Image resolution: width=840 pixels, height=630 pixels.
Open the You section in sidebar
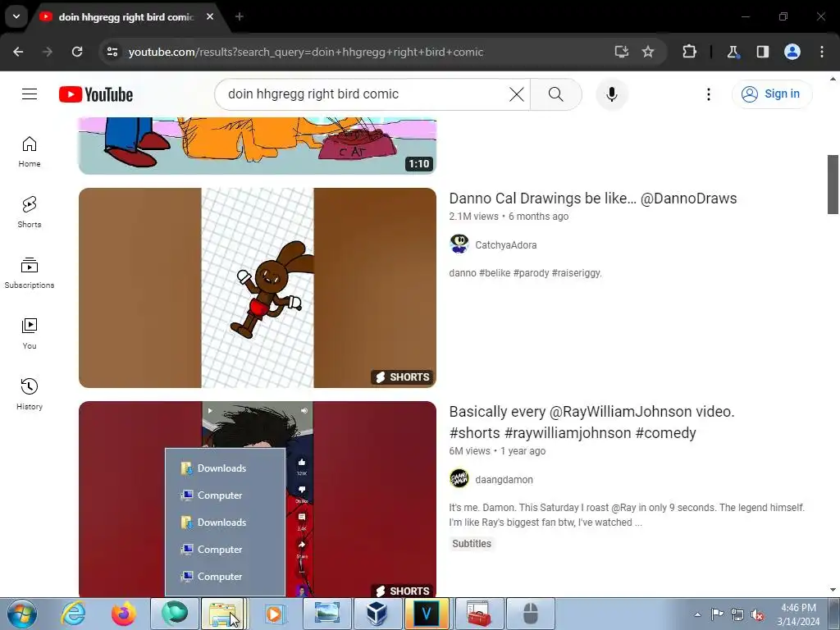[x=30, y=333]
